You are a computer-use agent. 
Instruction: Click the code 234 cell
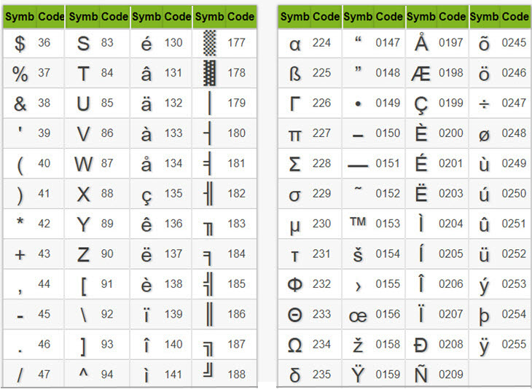point(321,345)
